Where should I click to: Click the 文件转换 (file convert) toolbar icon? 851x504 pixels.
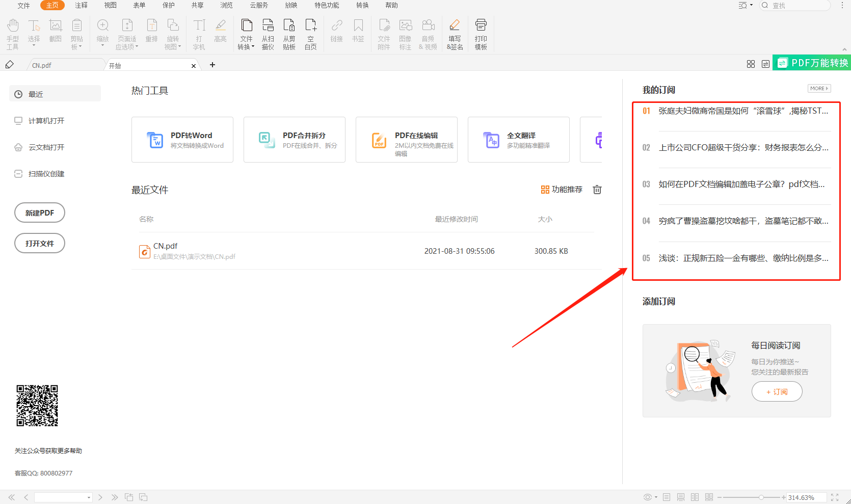point(246,34)
